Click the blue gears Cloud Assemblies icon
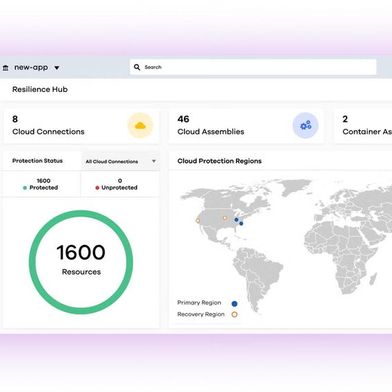The image size is (392, 392). pos(306,125)
